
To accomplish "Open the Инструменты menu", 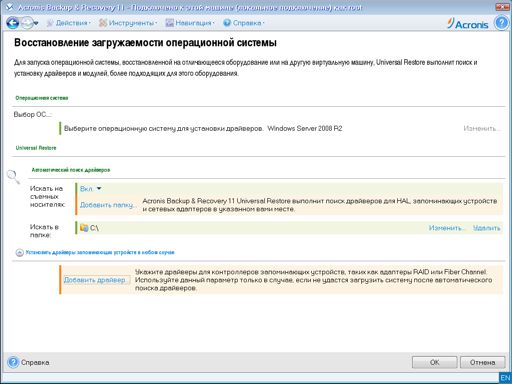I will 128,23.
